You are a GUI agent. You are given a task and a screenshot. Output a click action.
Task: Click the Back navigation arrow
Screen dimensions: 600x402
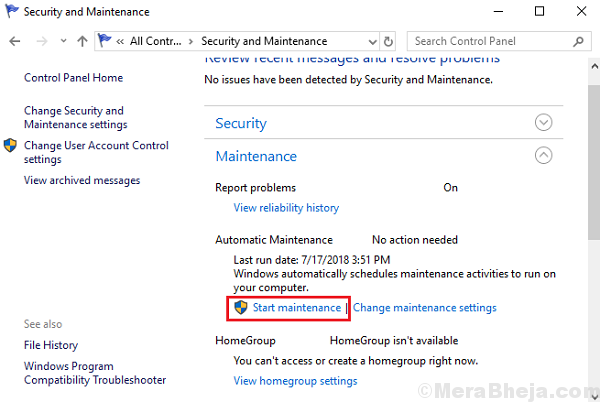click(x=15, y=41)
